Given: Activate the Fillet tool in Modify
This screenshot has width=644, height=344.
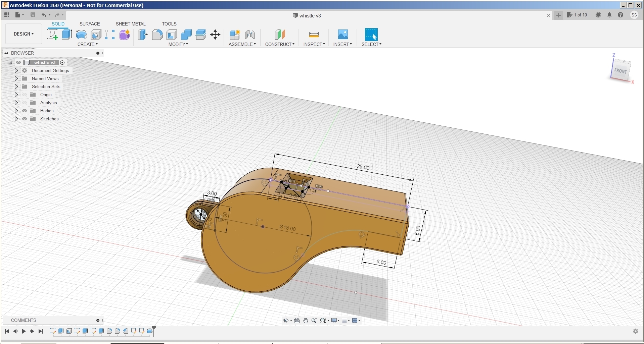Looking at the screenshot, I should point(157,35).
